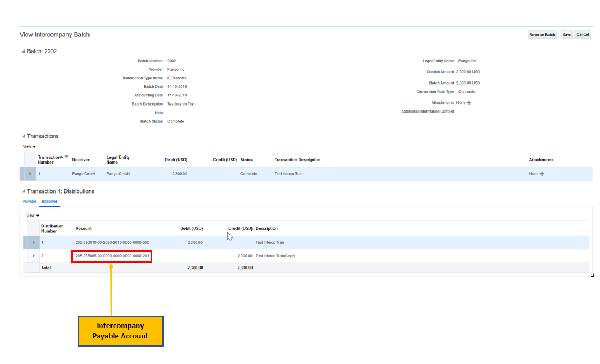Cancel viewing the batch
This screenshot has width=600, height=364.
coord(582,35)
